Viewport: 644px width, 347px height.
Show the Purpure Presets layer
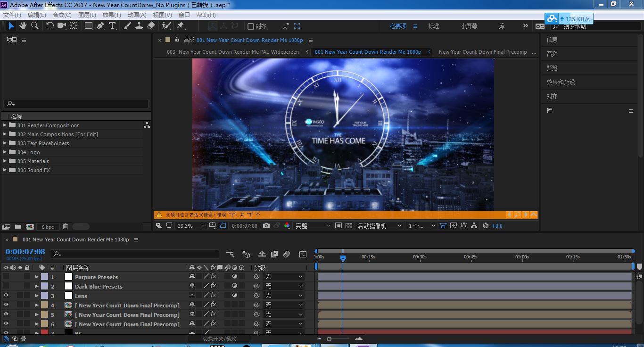6,277
